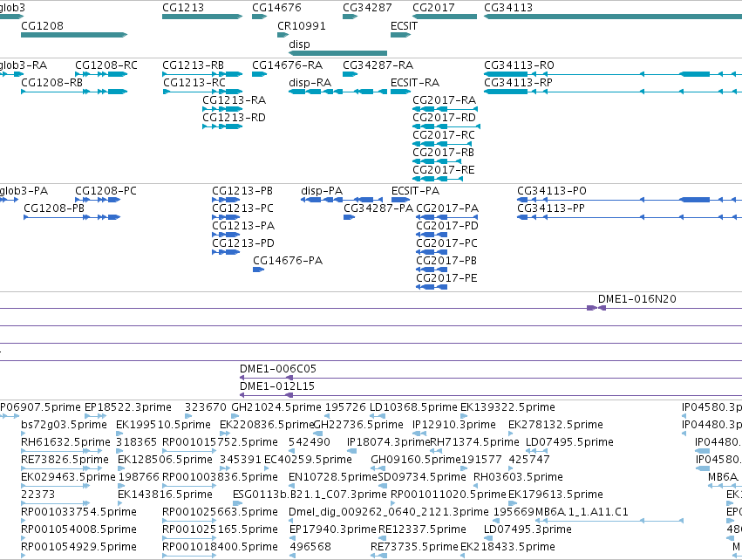Select the CG34287-PA protein label

tap(378, 208)
